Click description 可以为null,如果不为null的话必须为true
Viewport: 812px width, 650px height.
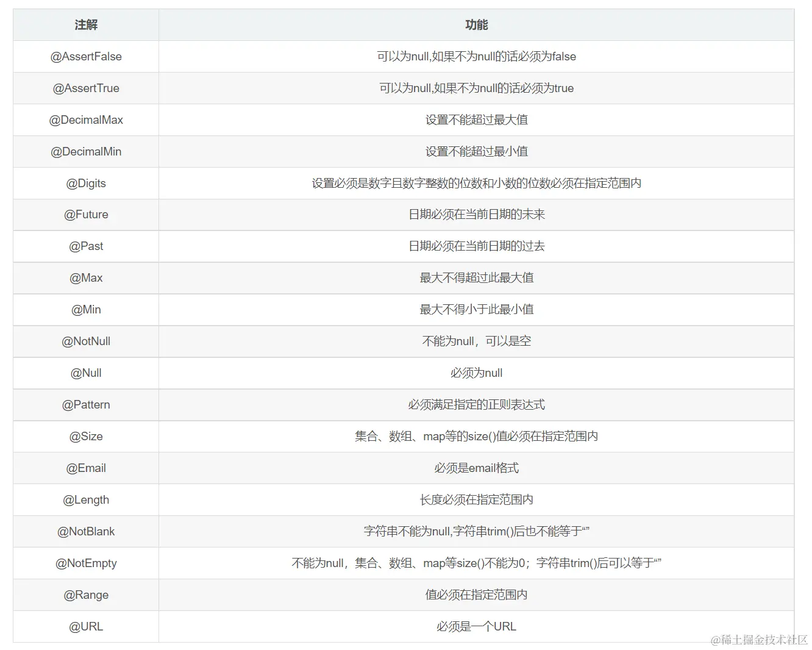pos(476,88)
